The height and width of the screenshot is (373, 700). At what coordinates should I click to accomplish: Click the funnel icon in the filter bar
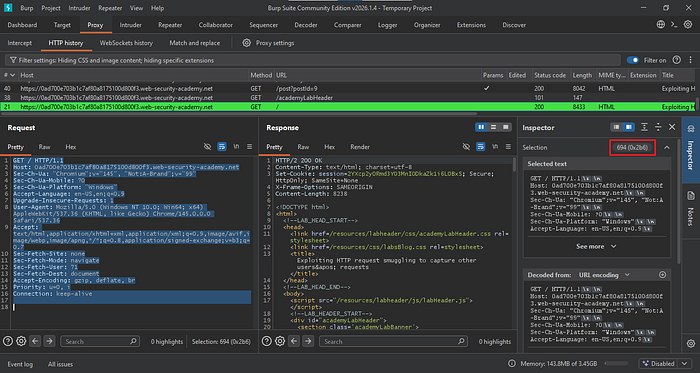point(13,60)
